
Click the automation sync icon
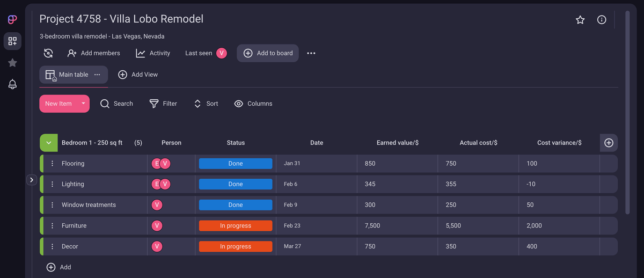[48, 53]
